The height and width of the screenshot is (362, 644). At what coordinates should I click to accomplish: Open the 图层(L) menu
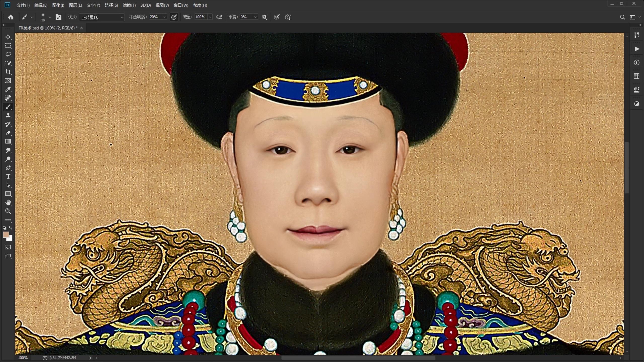pyautogui.click(x=75, y=5)
